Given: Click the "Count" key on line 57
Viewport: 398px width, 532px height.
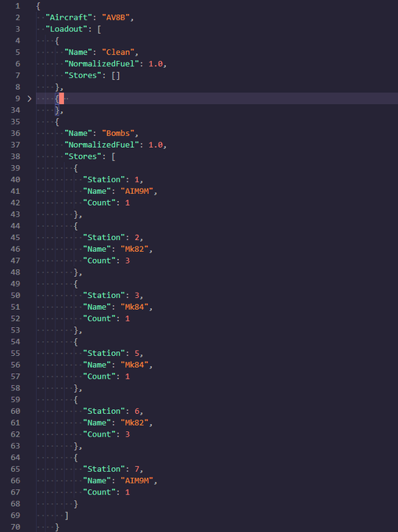Looking at the screenshot, I should (x=99, y=376).
